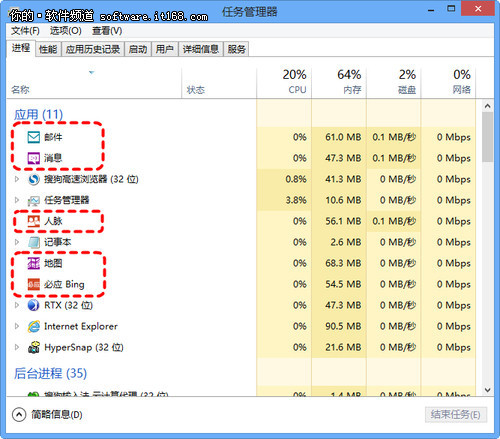Select the 应用 (11) group header
This screenshot has height=439, width=500.
38,115
